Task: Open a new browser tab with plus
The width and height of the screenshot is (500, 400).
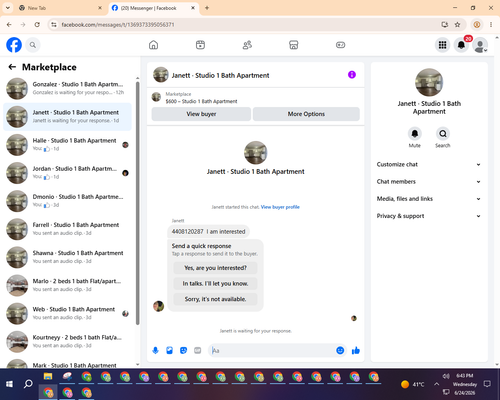Action: coord(207,8)
